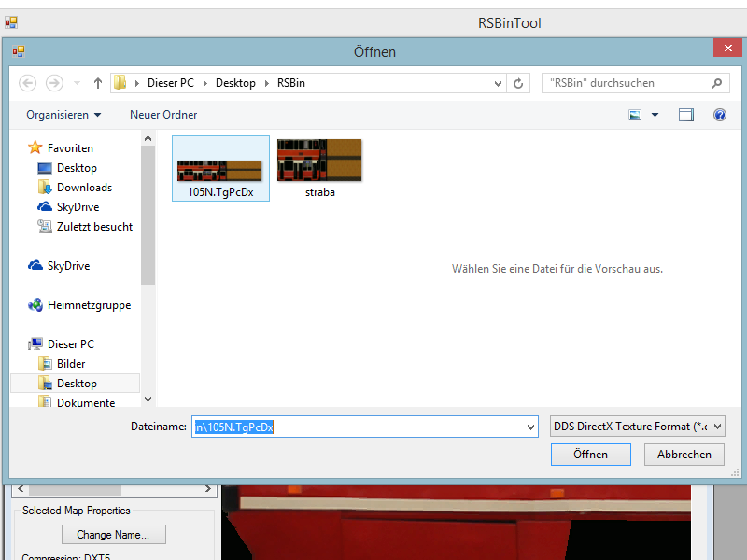Click the search magnifier icon
Viewport: 747px width, 560px height.
[x=716, y=83]
